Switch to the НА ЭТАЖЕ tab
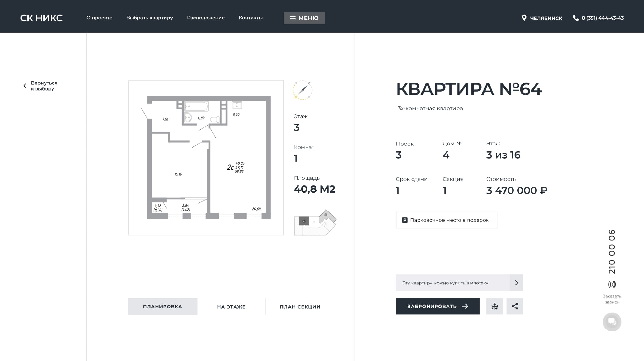Viewport: 644px width, 361px height. tap(231, 307)
